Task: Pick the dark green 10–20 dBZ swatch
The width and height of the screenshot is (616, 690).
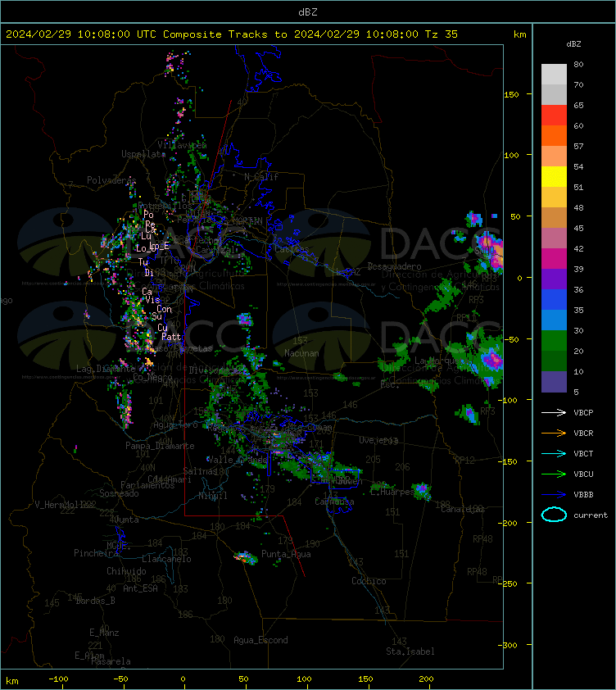Action: point(554,361)
